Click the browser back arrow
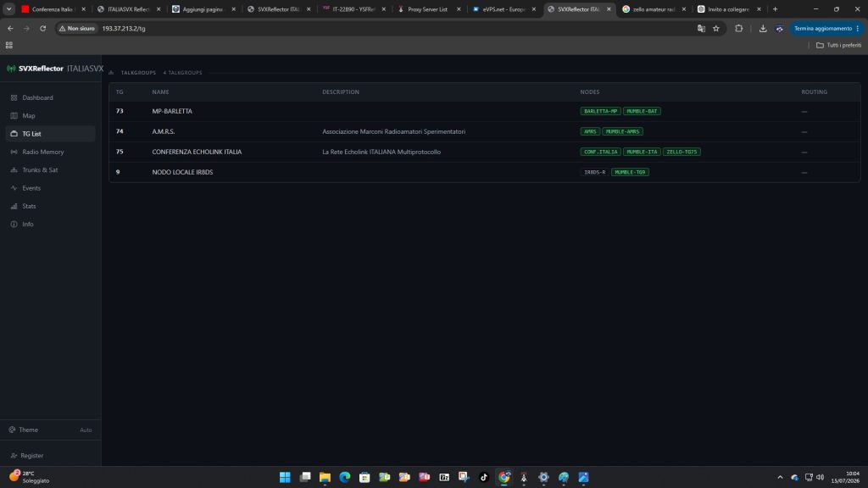 tap(10, 28)
